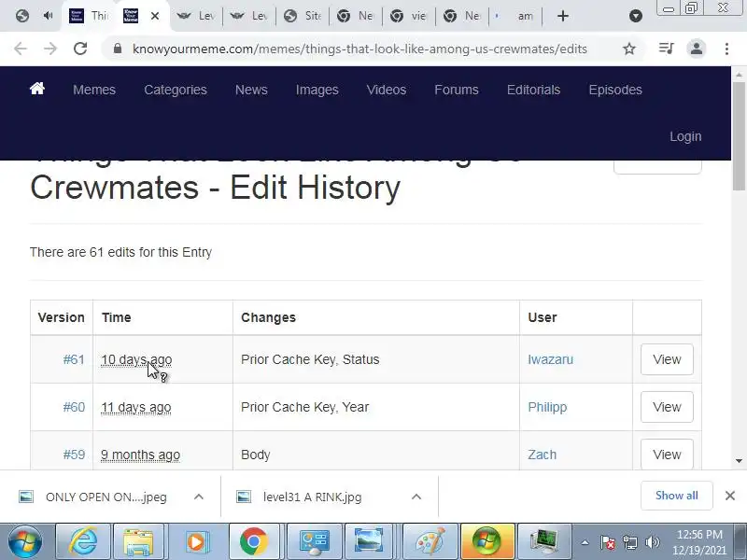Switch to the 'Sit' tab

(x=303, y=16)
